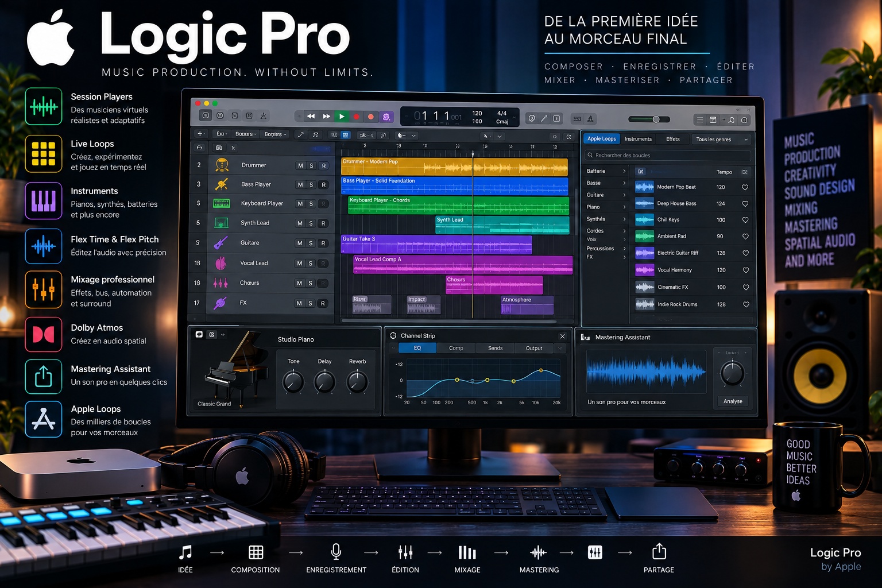This screenshot has width=882, height=588.
Task: Switch to the Effets browser tab
Action: [x=673, y=139]
